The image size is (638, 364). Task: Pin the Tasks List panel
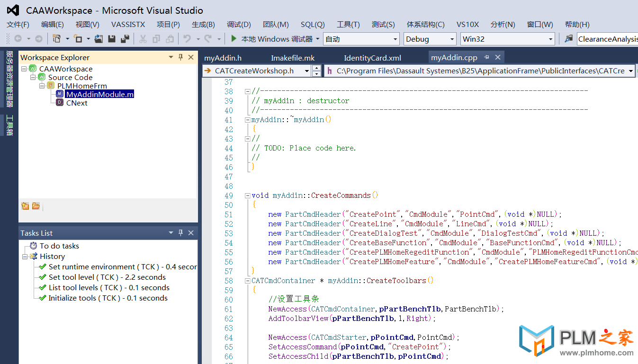click(180, 233)
